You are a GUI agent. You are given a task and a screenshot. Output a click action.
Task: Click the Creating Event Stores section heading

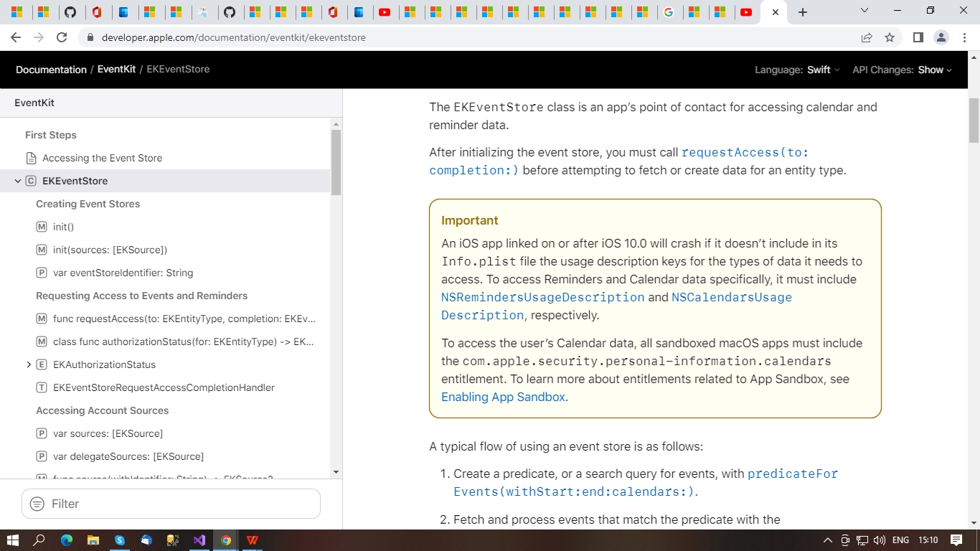pos(88,204)
